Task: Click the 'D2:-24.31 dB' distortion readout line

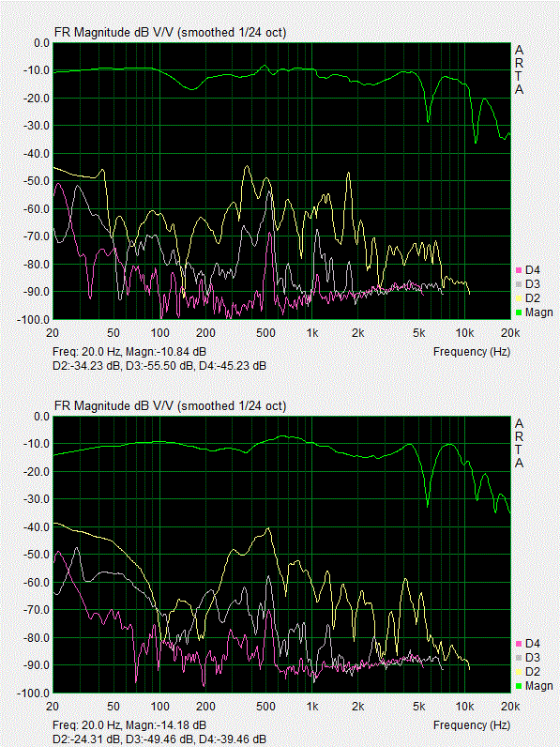Action: tap(159, 739)
